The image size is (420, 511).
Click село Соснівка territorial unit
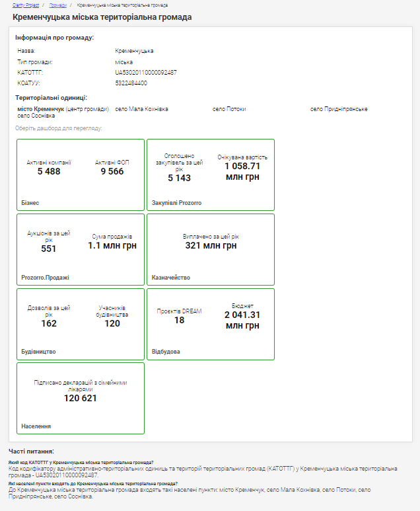(36, 116)
